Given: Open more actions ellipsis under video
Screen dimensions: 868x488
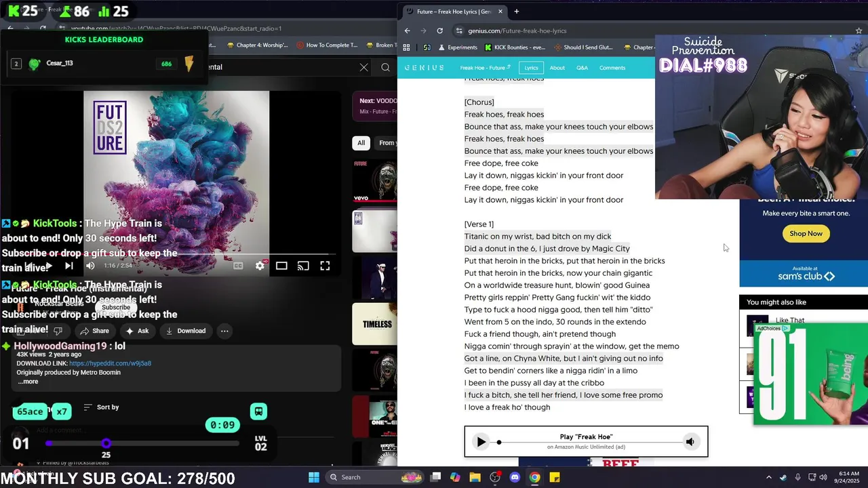Looking at the screenshot, I should click(224, 331).
